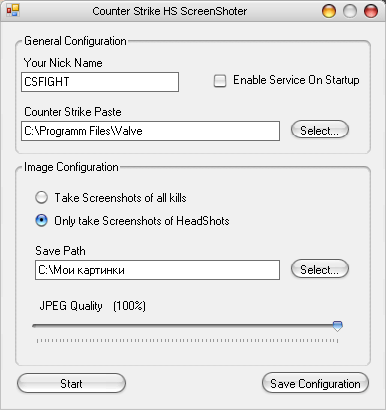Browse Save Path with Select button
Viewport: 386px width, 413px height.
point(320,269)
